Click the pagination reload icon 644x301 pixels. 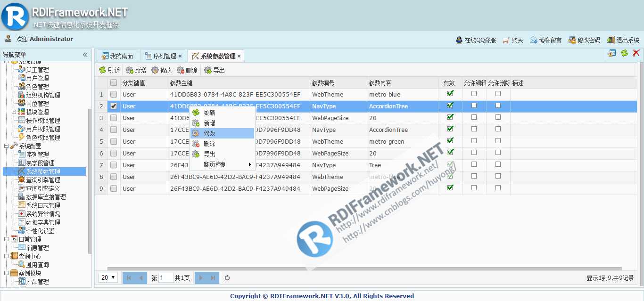[x=227, y=278]
